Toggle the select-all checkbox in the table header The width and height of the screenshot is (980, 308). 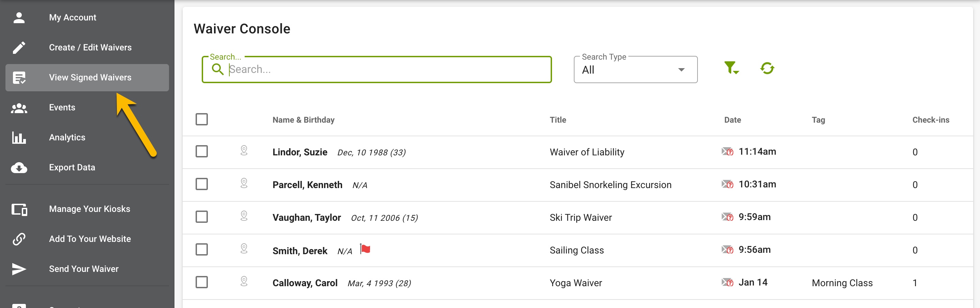202,119
